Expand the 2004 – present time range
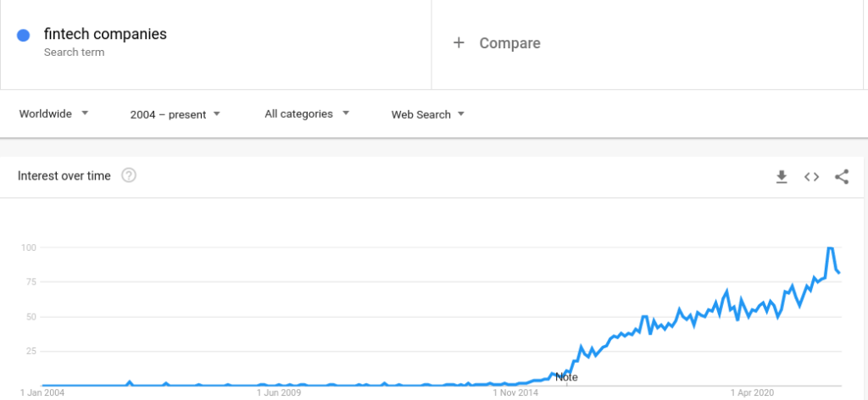Screen dimensions: 868x400 [x=175, y=114]
